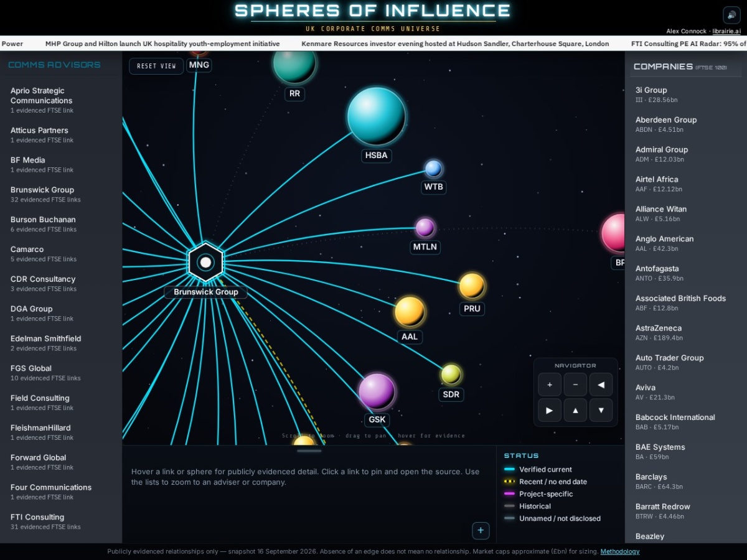
Task: Choose FGS Global adviser
Action: pos(61,373)
